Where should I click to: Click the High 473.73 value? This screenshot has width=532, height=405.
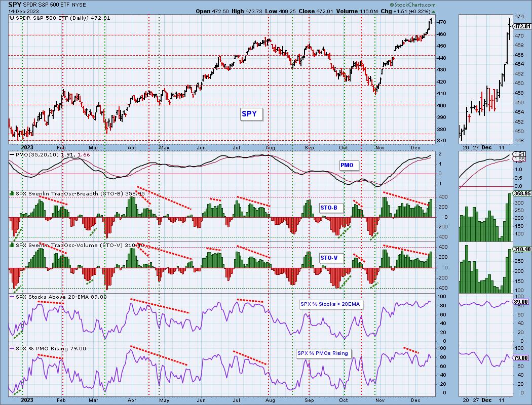click(247, 11)
